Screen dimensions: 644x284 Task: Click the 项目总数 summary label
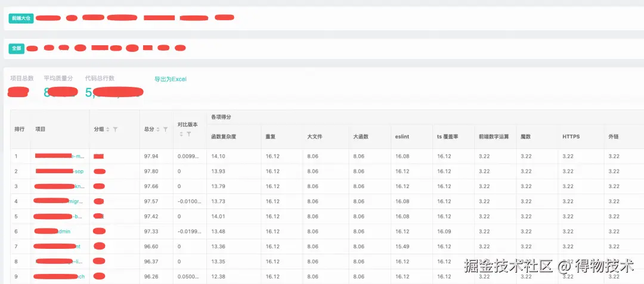[22, 78]
